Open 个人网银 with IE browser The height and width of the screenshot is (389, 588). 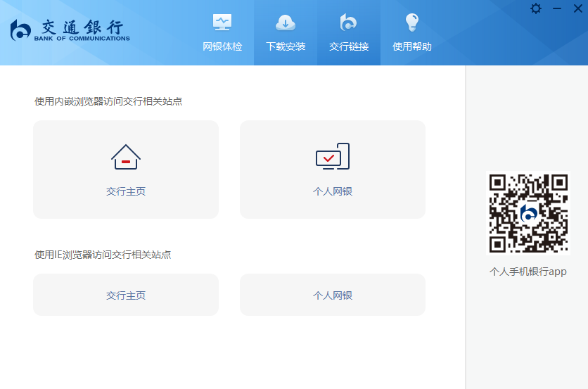[333, 295]
